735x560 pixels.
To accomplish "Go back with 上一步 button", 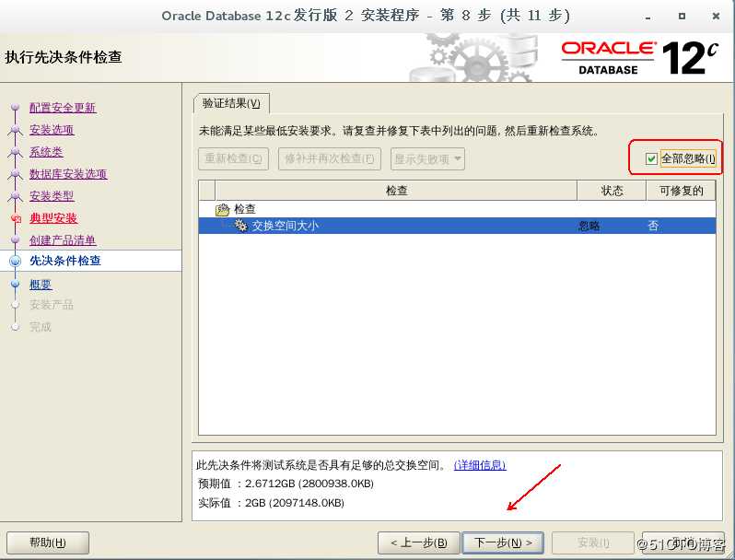I will pos(418,542).
